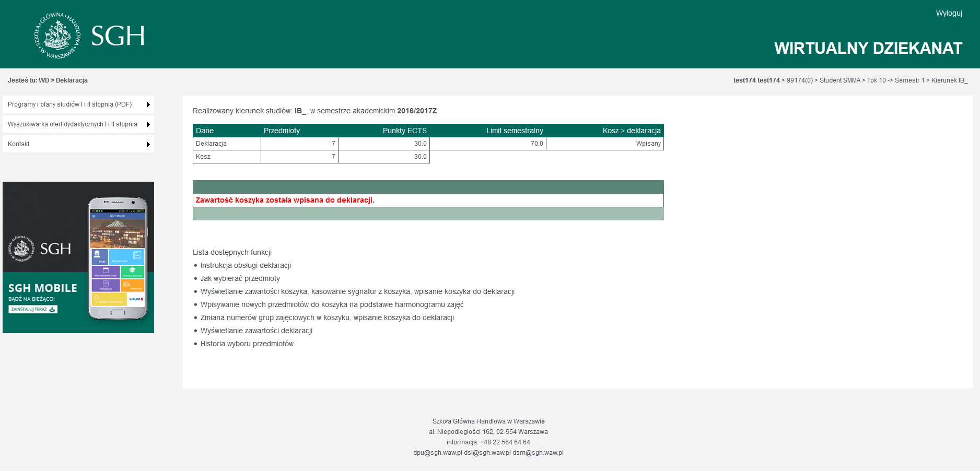The height and width of the screenshot is (471, 980).
Task: Click the SGH Mobile banner
Action: point(78,257)
